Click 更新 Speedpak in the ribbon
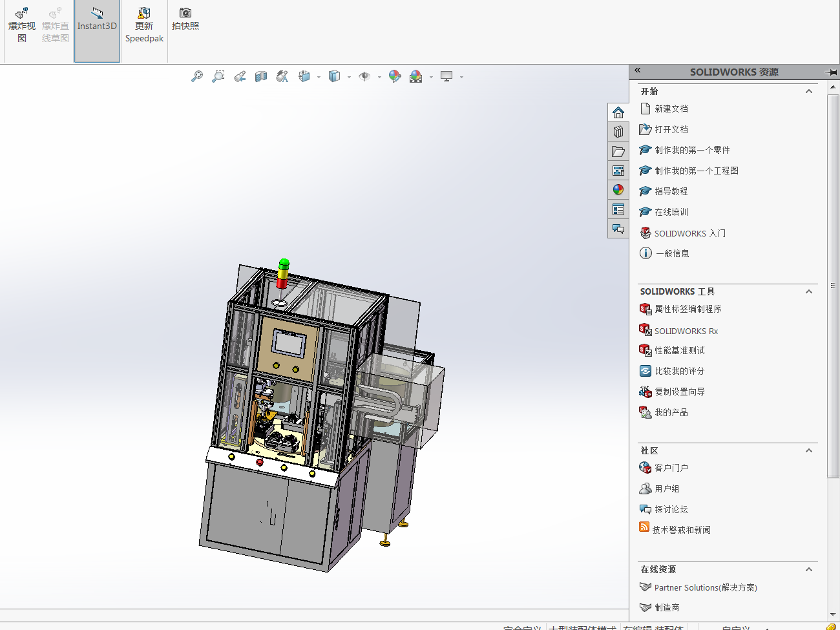Image resolution: width=840 pixels, height=630 pixels. click(144, 26)
